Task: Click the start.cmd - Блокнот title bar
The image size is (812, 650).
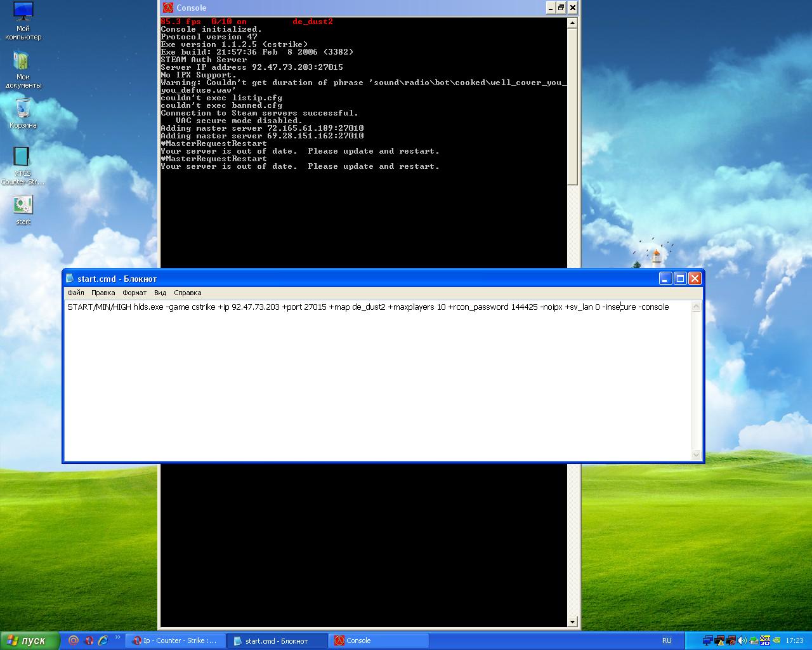Action: pyautogui.click(x=383, y=278)
